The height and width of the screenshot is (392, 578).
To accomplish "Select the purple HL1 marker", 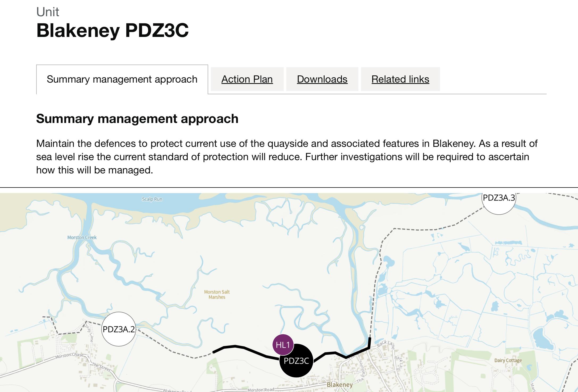I will pos(283,345).
